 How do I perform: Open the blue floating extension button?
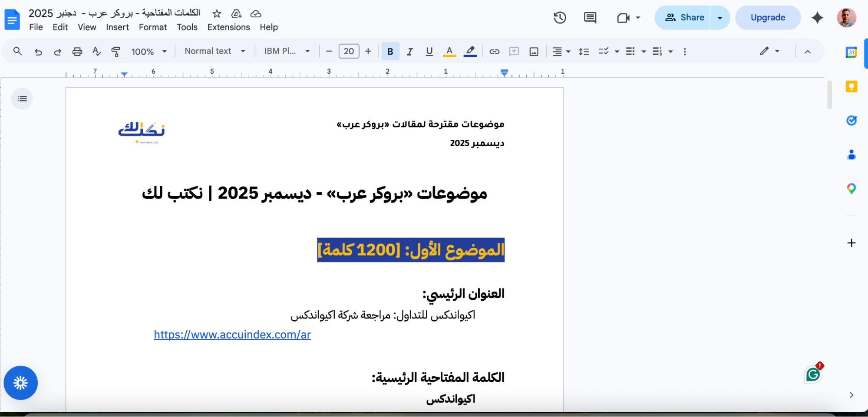(20, 383)
